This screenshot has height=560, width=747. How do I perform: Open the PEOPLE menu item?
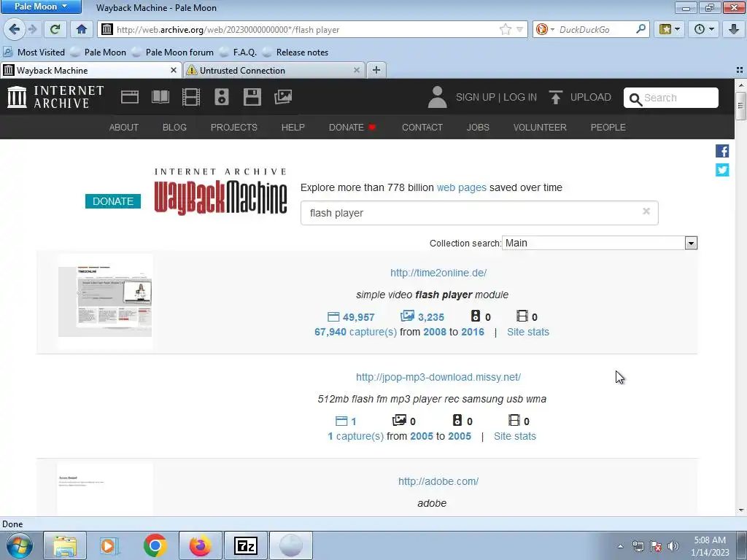tap(608, 127)
